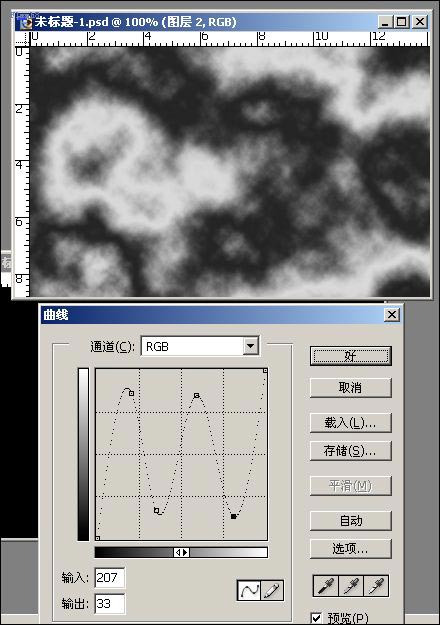Click the 存储(S)... save button
440x625 pixels.
[351, 451]
